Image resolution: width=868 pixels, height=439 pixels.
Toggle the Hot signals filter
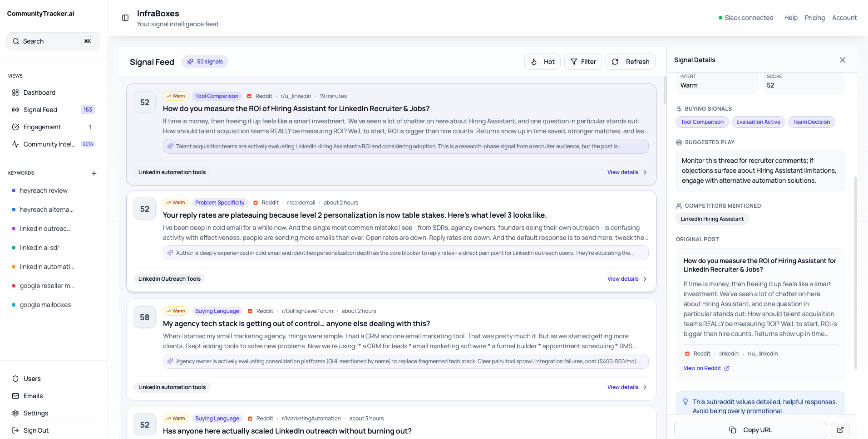click(x=542, y=62)
